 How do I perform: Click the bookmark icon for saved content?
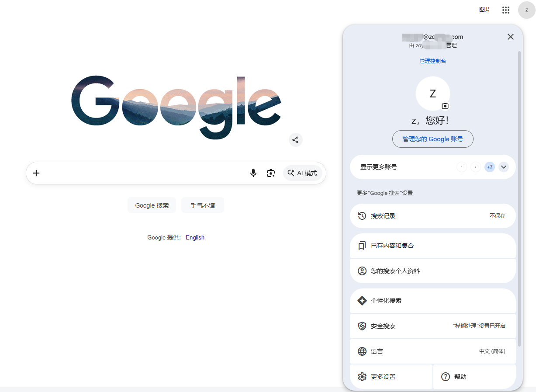tap(362, 246)
